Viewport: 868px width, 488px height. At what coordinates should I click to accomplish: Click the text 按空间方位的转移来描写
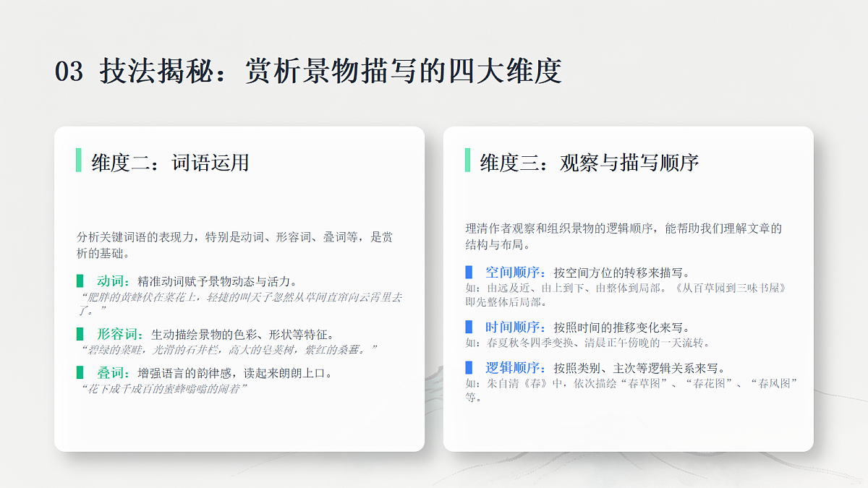tap(622, 273)
